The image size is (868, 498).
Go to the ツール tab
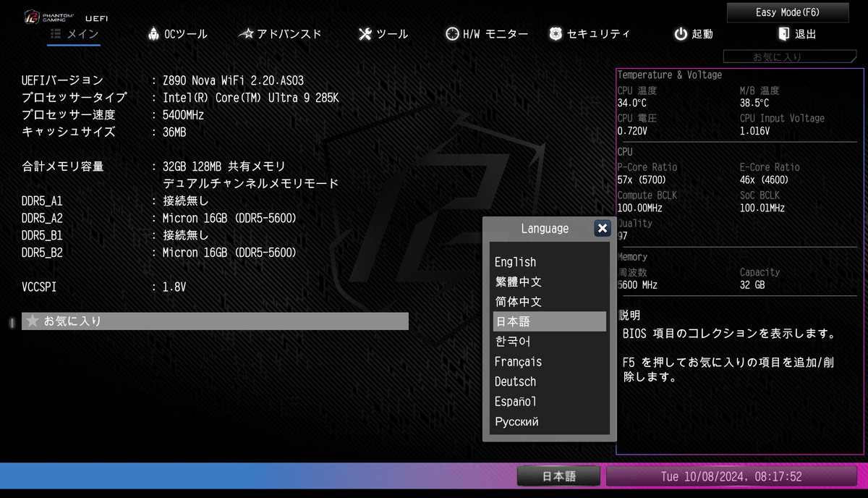pos(383,34)
